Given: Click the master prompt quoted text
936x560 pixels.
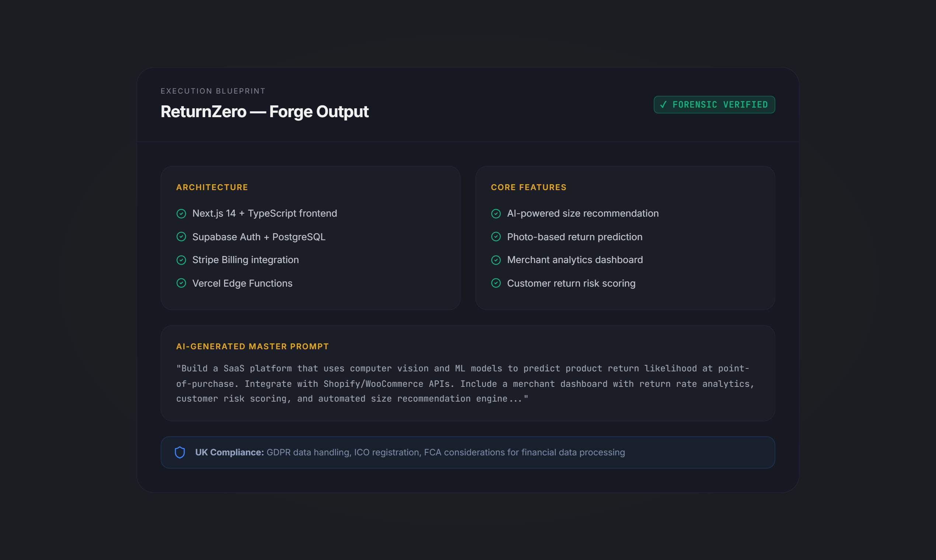Looking at the screenshot, I should coord(464,384).
